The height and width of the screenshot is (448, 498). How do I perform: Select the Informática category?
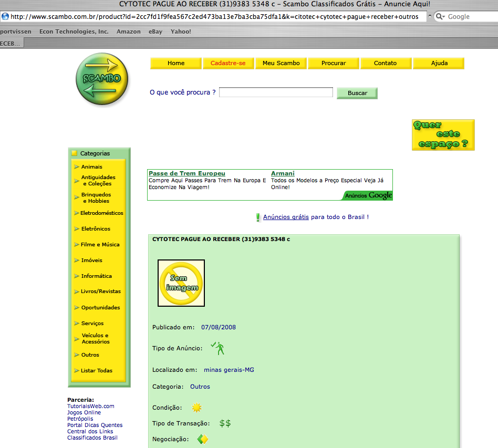click(97, 276)
